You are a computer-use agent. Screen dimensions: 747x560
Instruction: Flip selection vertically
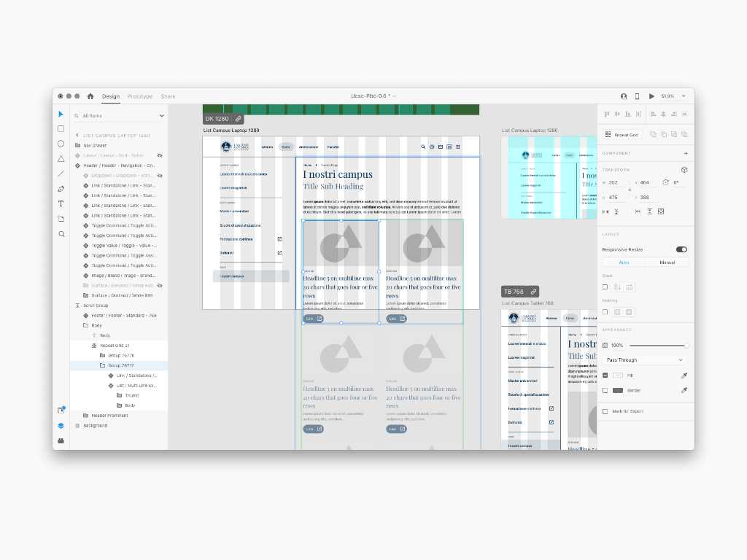click(x=616, y=211)
